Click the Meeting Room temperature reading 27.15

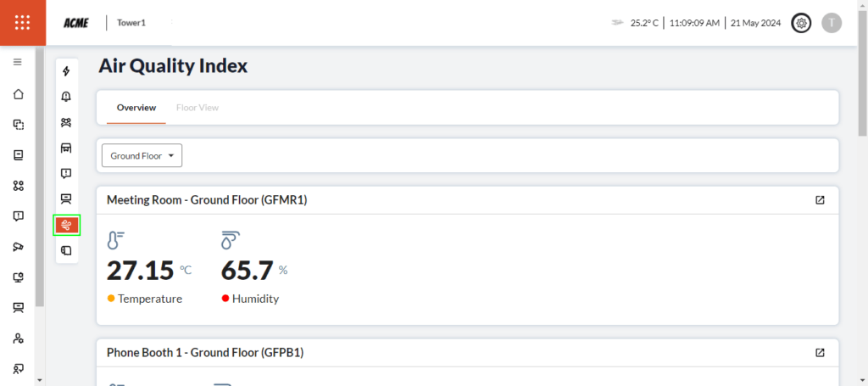click(140, 271)
